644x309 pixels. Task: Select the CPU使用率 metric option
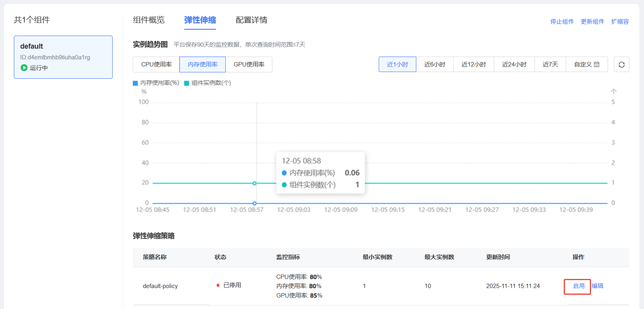(156, 64)
